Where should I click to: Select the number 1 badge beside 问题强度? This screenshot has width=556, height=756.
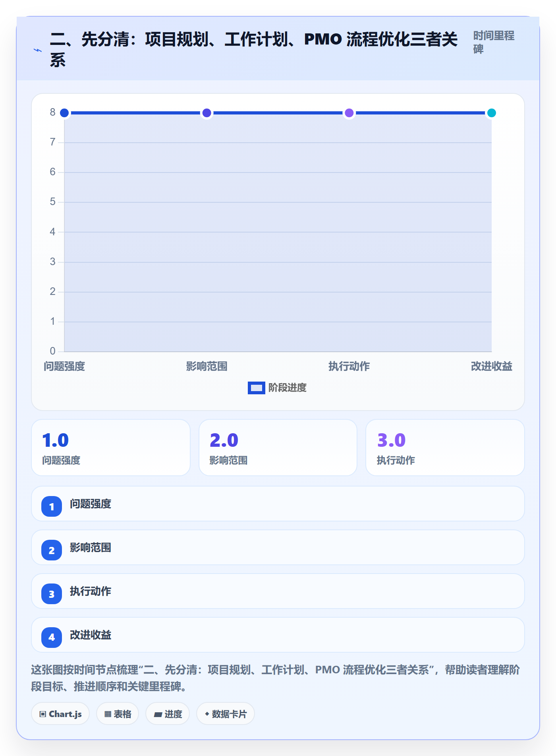tap(52, 506)
